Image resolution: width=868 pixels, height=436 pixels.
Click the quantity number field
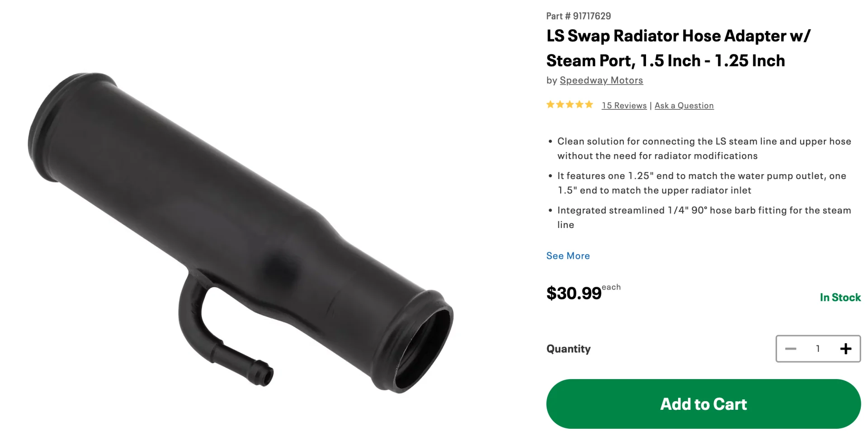point(818,349)
